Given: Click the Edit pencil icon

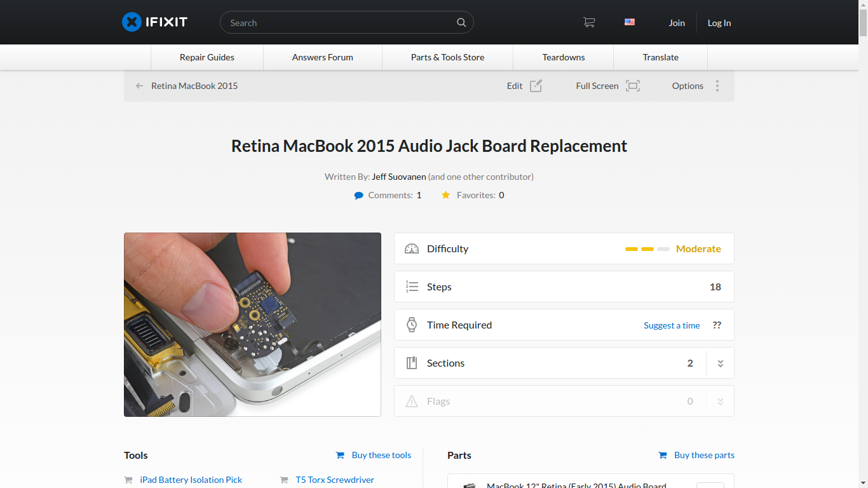Looking at the screenshot, I should click(x=536, y=86).
